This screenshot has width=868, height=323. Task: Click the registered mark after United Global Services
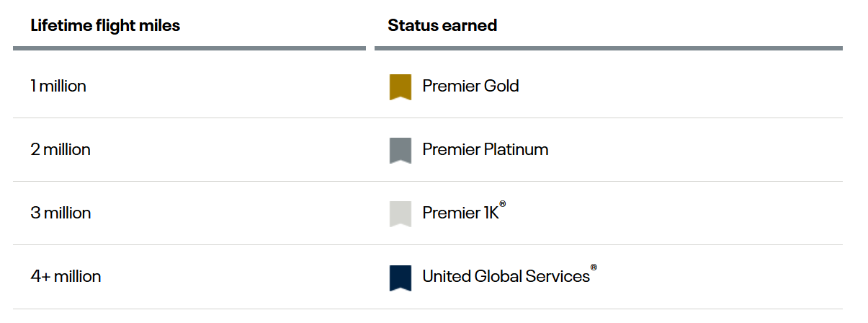(594, 267)
